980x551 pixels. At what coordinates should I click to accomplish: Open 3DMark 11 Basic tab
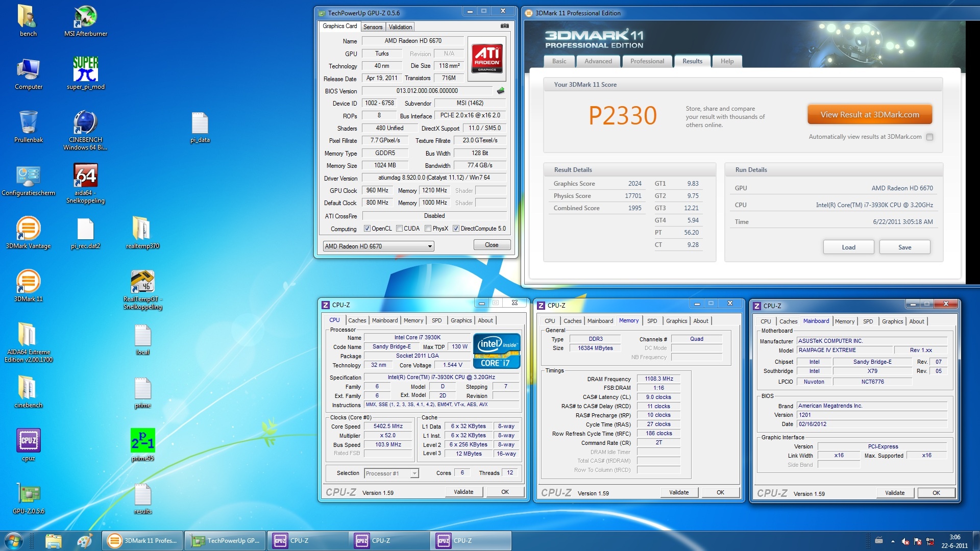coord(559,61)
